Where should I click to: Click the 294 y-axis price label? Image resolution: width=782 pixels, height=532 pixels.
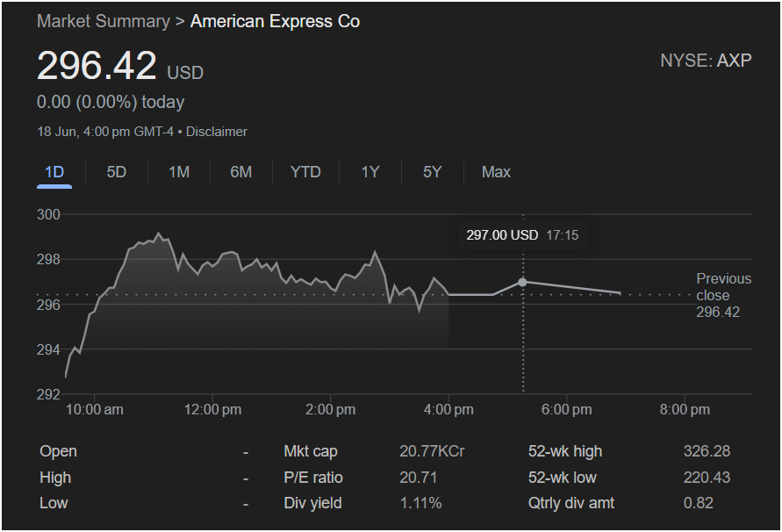point(48,350)
